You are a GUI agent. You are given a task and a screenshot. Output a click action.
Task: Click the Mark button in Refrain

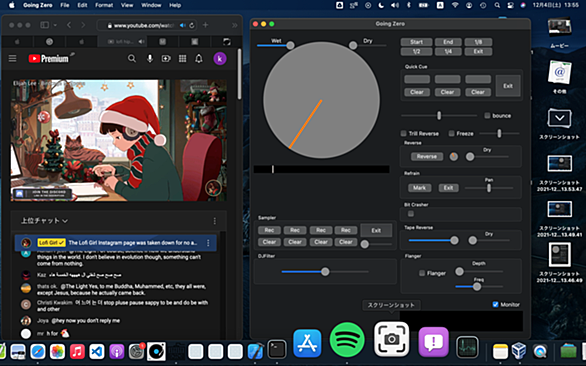coord(419,188)
